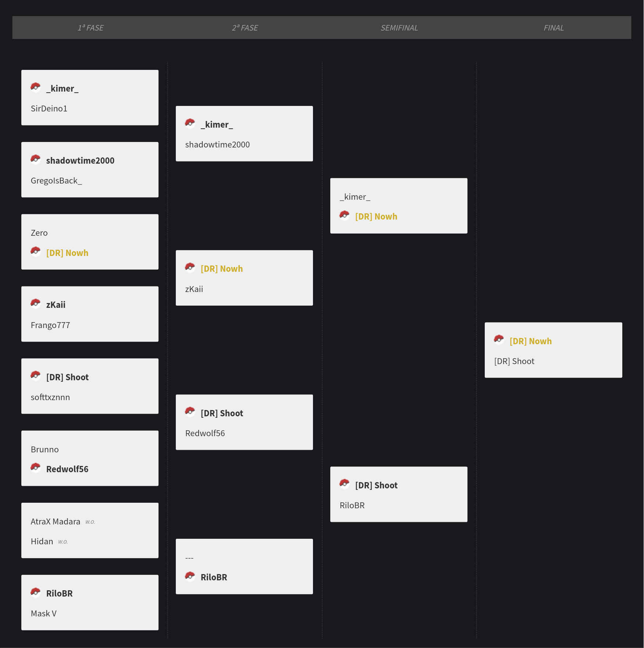The width and height of the screenshot is (644, 648).
Task: Click the Pokéball icon by [DR] Shoot in the Semifinal
Action: pos(344,484)
